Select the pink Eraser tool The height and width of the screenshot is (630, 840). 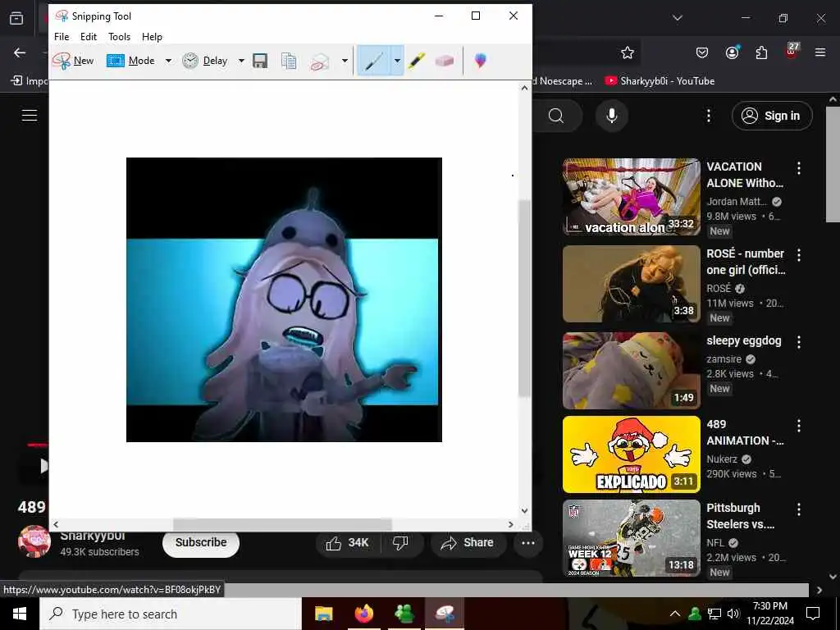point(444,61)
